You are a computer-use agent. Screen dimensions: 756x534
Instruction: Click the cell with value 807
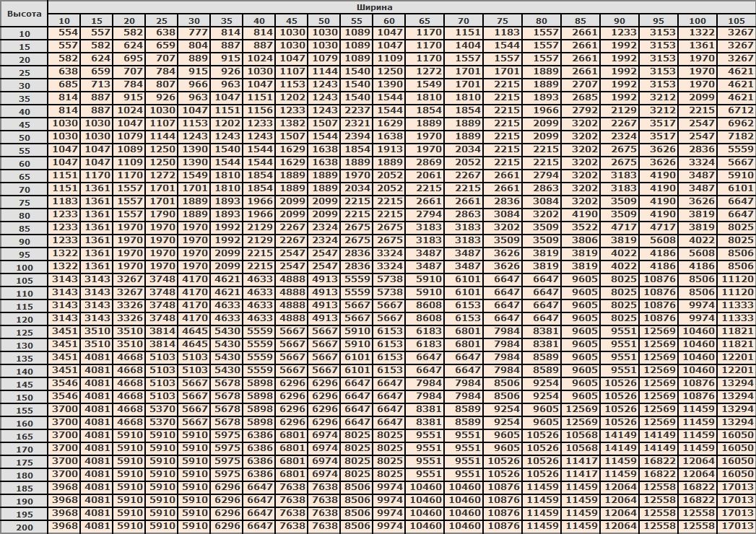click(x=162, y=85)
